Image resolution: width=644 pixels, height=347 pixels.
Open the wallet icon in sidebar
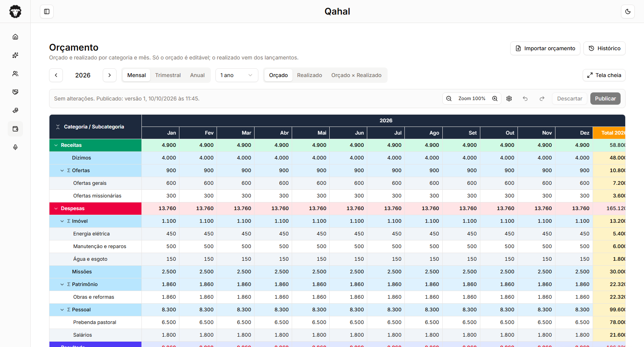pyautogui.click(x=15, y=129)
